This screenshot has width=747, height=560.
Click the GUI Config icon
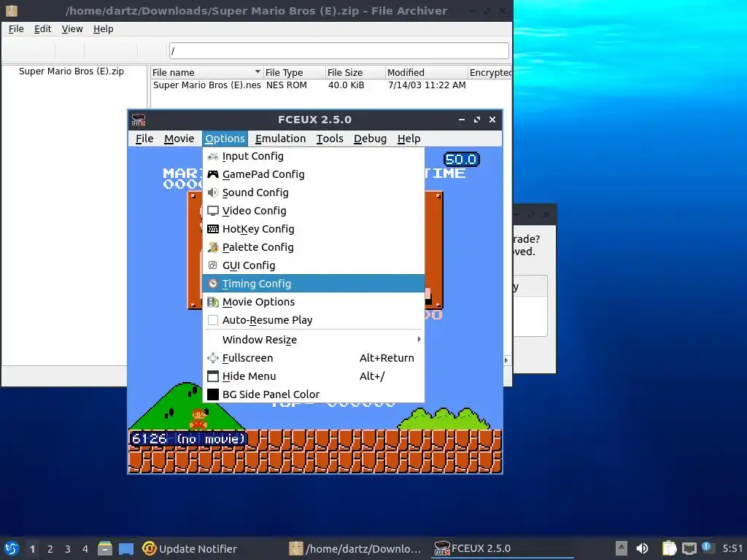213,265
